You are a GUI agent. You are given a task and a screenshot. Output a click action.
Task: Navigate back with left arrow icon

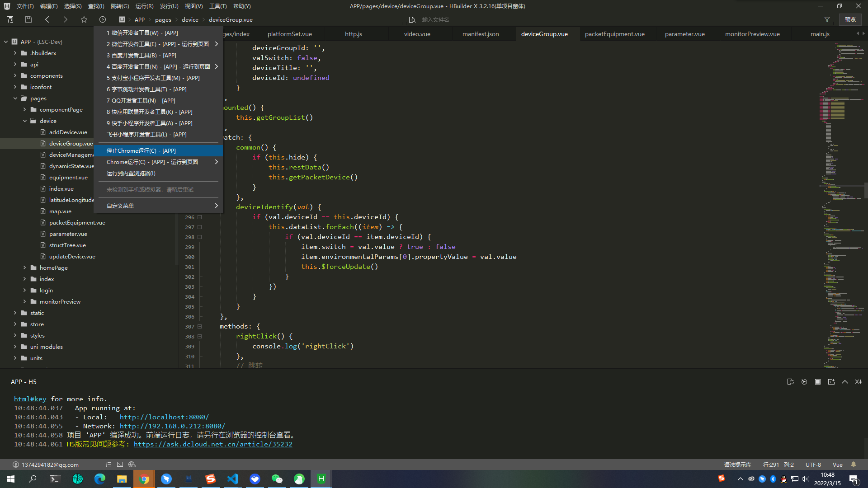click(47, 19)
